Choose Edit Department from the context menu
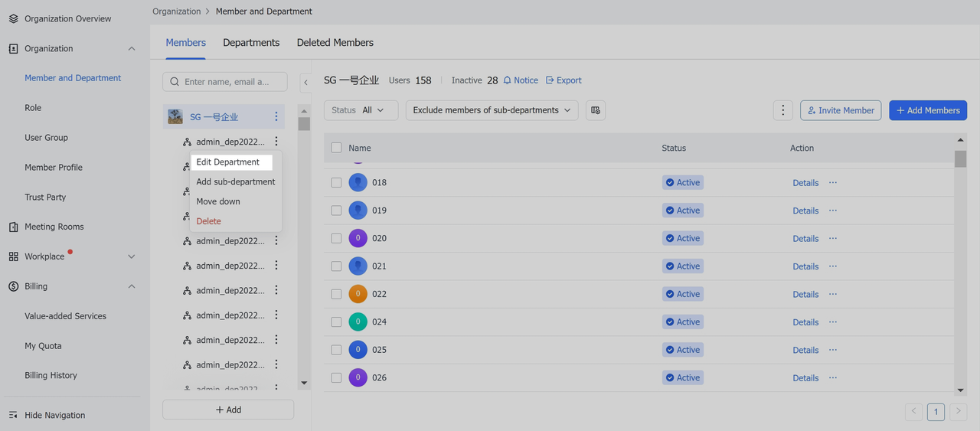 [x=228, y=162]
